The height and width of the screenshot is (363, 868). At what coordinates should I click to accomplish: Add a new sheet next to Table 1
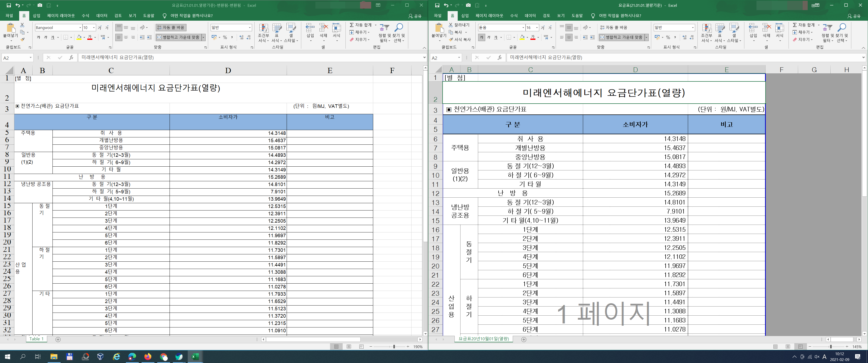58,339
